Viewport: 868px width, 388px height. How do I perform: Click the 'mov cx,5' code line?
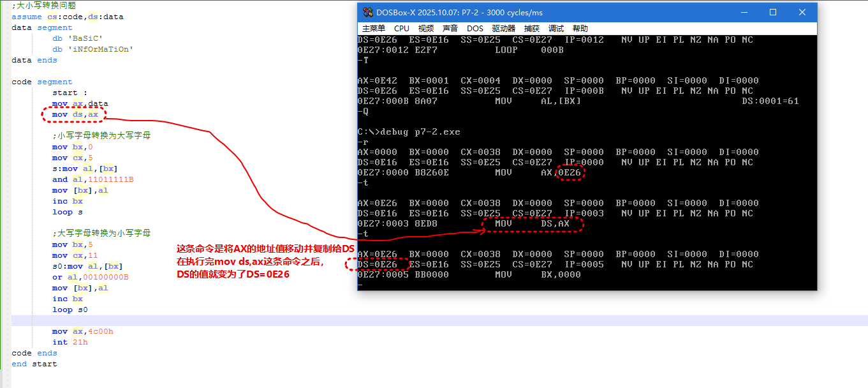point(73,158)
